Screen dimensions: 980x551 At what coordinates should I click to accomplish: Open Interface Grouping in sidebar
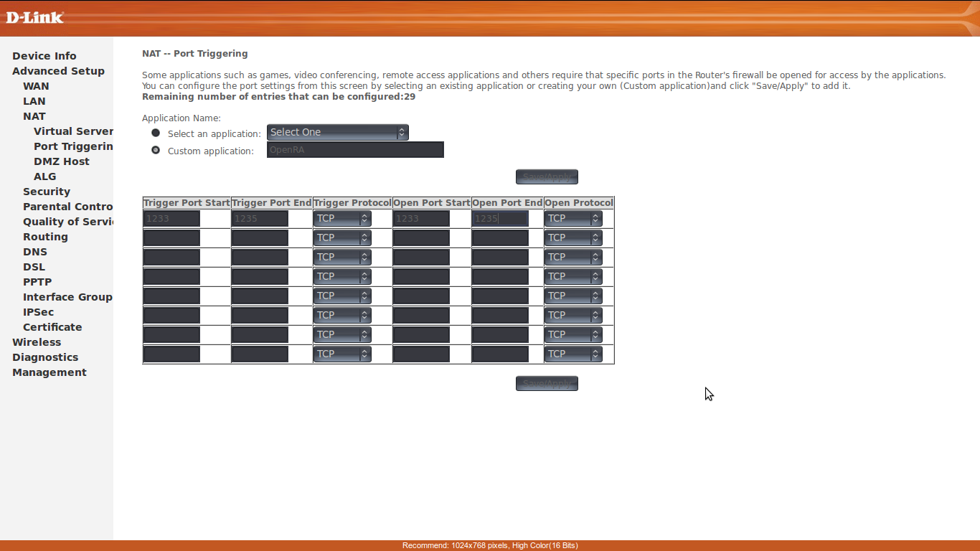tap(67, 297)
